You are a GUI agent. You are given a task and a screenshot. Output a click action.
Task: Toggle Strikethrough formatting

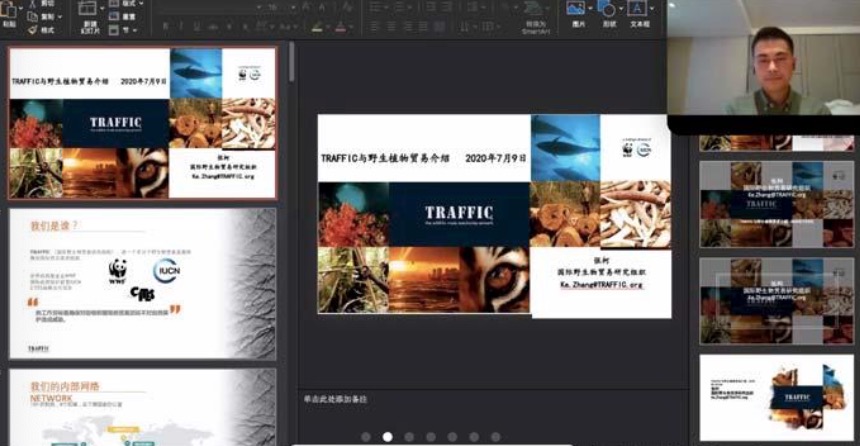click(213, 26)
